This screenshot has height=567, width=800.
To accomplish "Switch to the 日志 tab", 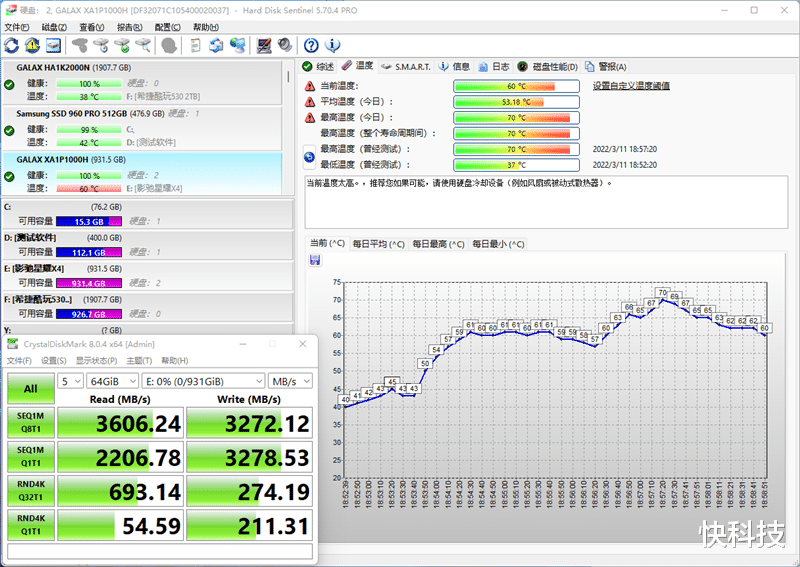I will pyautogui.click(x=494, y=66).
